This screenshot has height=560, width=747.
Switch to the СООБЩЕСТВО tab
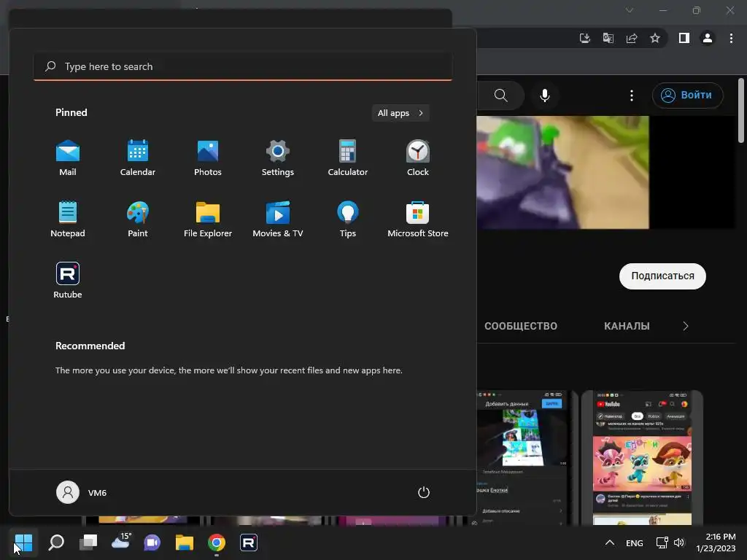coord(521,326)
